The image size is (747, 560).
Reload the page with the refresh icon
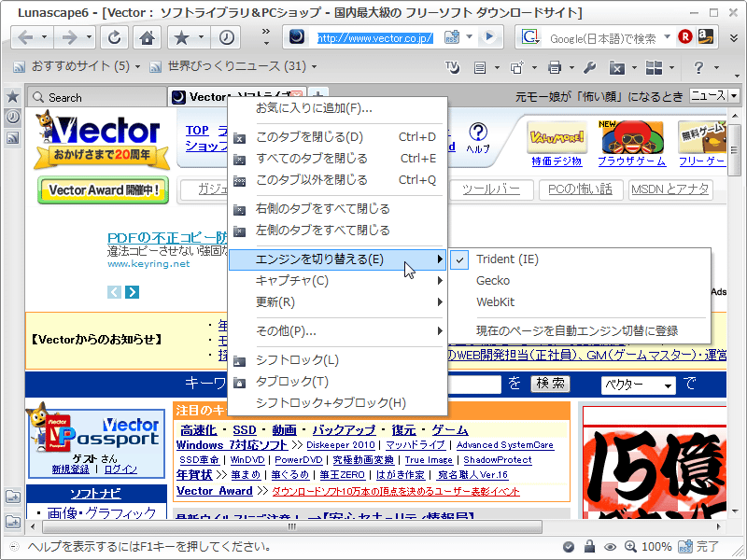pos(114,37)
